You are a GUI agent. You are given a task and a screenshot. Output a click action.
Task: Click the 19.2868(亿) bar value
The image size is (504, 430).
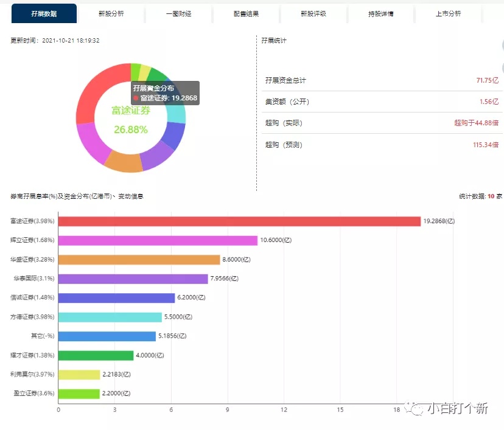point(439,221)
